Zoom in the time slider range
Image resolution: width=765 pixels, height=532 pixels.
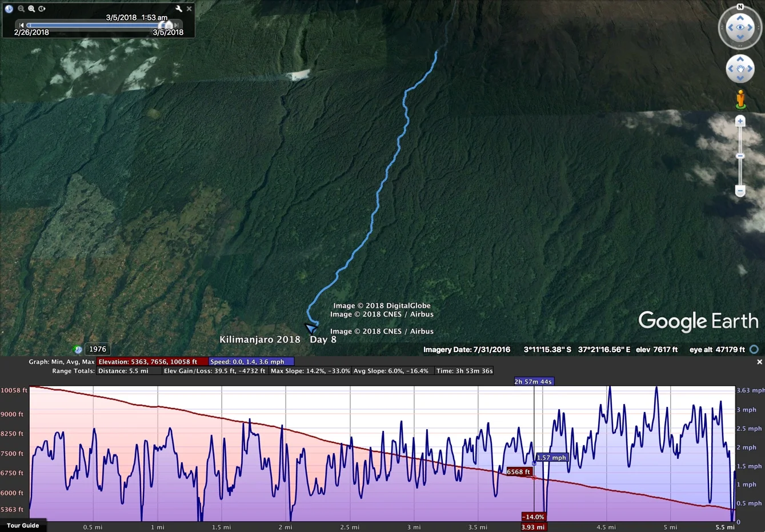coord(31,9)
